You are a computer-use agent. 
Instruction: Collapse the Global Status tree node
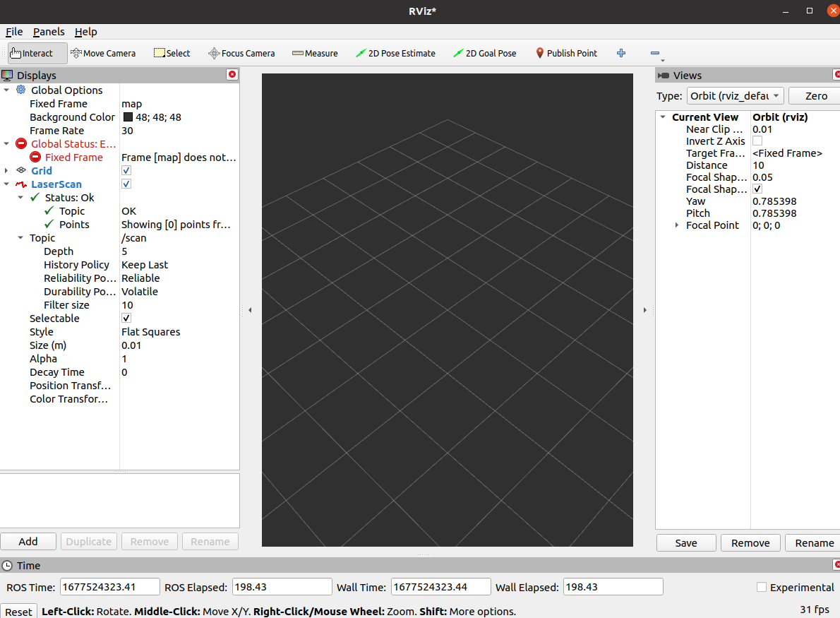coord(6,143)
